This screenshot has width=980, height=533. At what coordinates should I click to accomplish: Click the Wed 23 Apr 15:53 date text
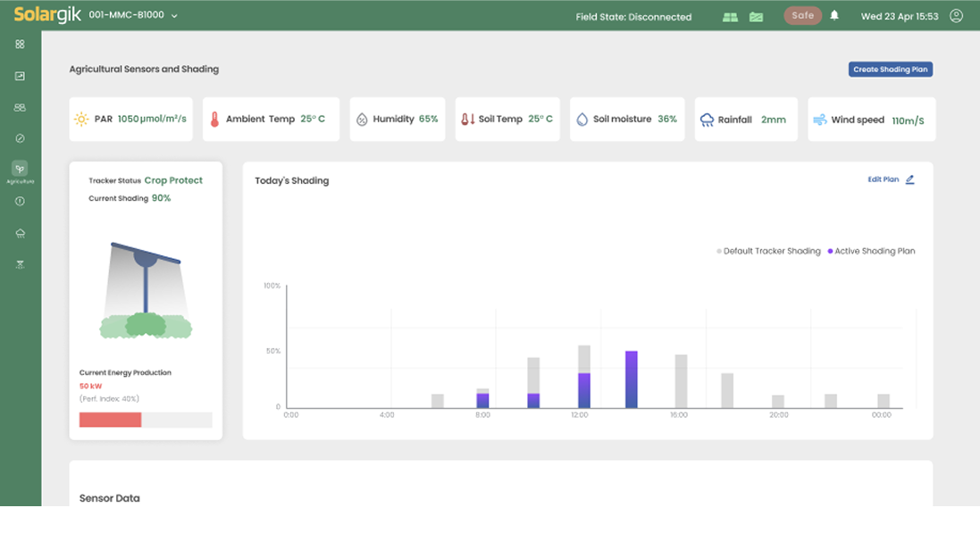[x=900, y=16]
